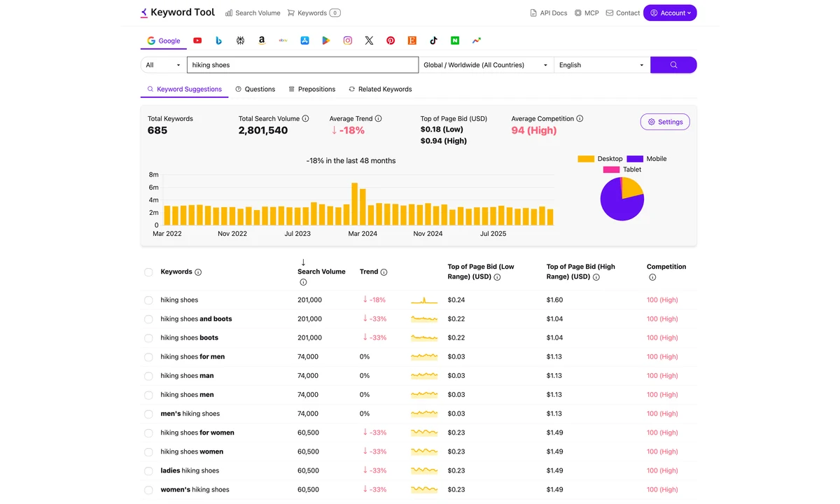Click the magnifier search button
This screenshot has width=840, height=504.
click(673, 64)
